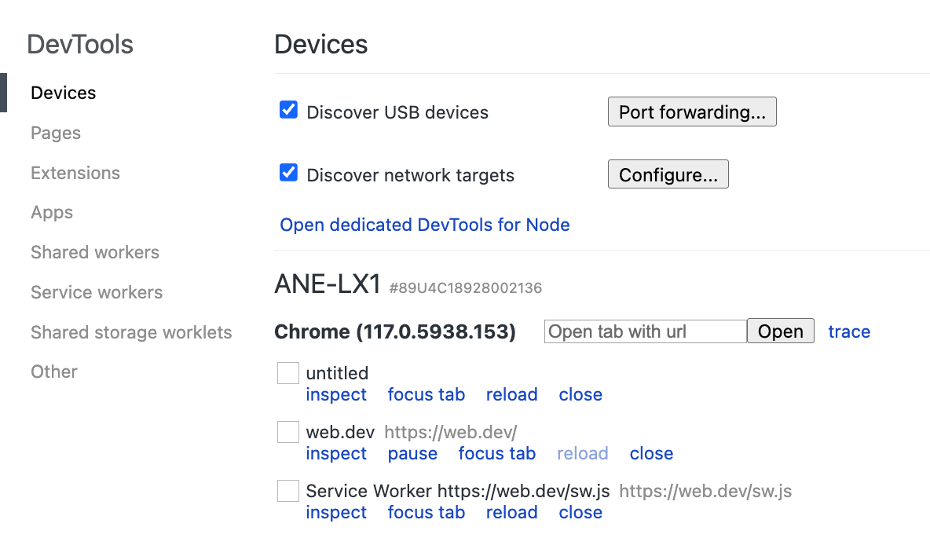The image size is (930, 560).
Task: Close the web.dev tab
Action: (x=651, y=453)
